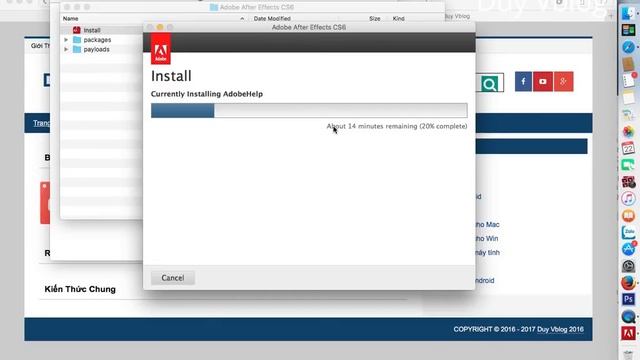The width and height of the screenshot is (640, 360).
Task: Launch Photos from the Dock
Action: tap(629, 131)
